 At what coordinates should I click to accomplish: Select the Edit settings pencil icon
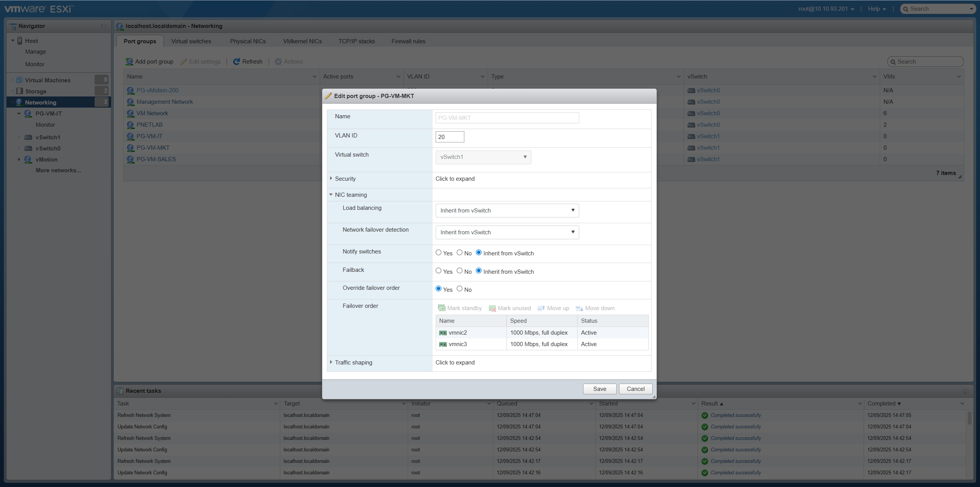click(x=184, y=61)
